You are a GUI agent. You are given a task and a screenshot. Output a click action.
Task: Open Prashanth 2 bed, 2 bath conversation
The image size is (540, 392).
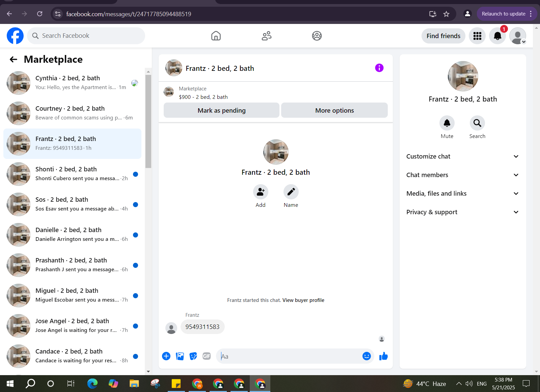(x=72, y=265)
